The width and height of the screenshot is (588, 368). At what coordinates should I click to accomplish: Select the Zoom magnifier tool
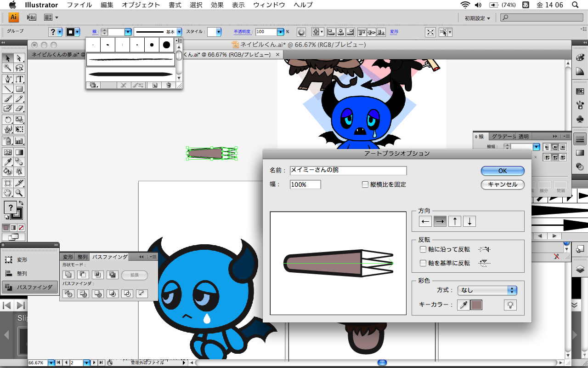coord(19,193)
